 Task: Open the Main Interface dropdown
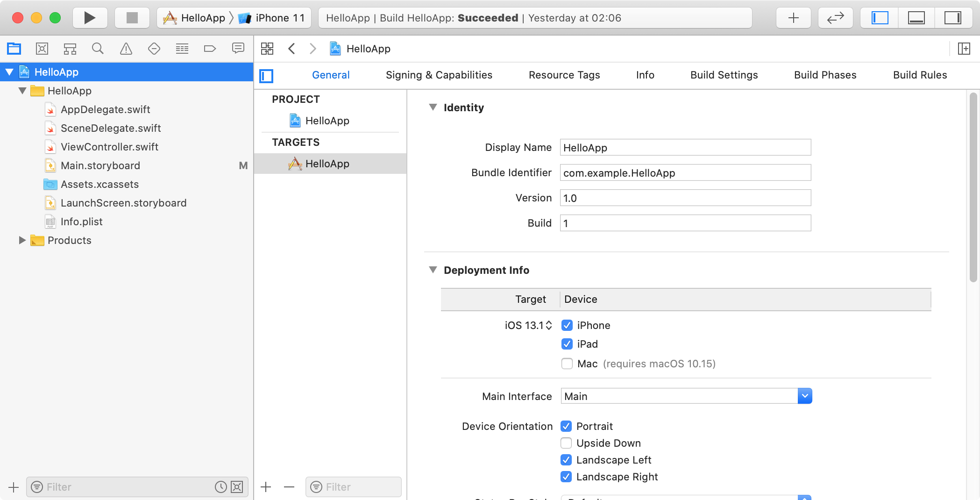tap(805, 396)
